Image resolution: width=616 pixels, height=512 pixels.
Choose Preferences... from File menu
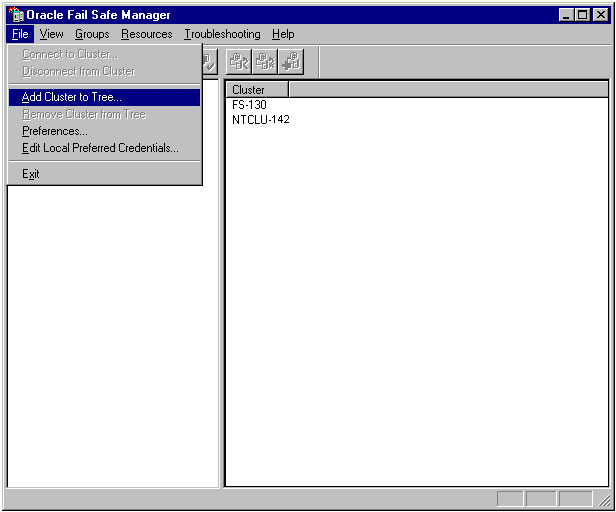104,131
